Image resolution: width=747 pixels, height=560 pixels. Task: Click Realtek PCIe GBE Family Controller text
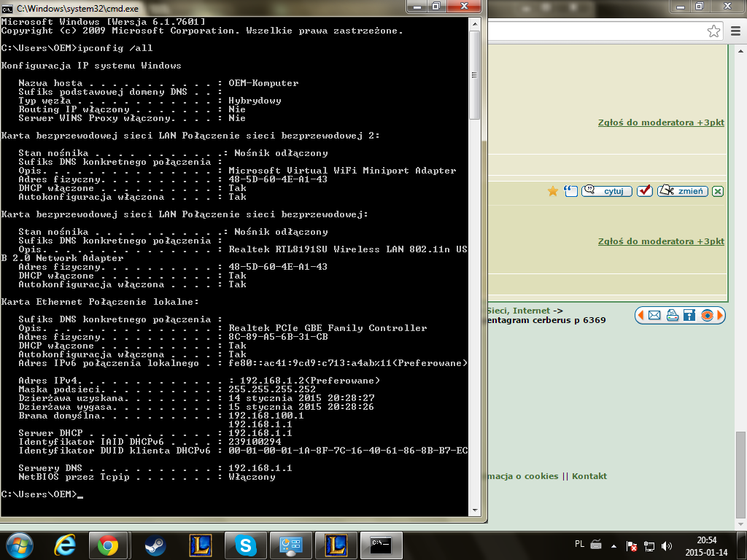pyautogui.click(x=328, y=328)
